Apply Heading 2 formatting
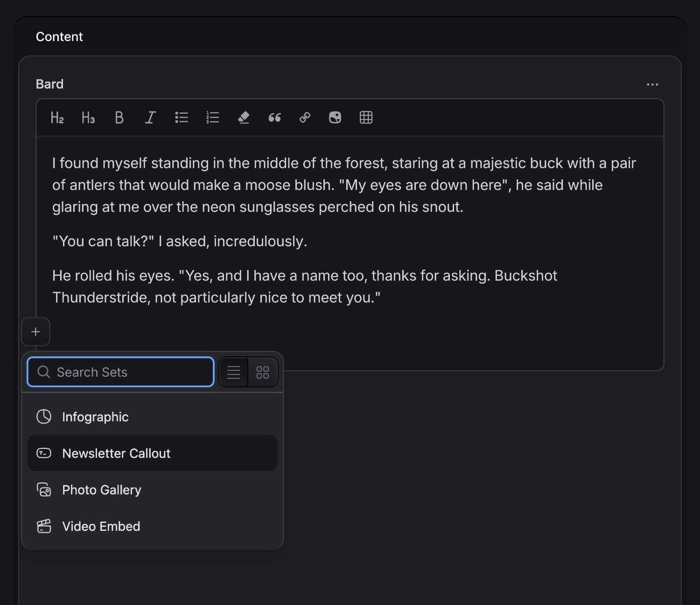This screenshot has height=605, width=700. point(56,117)
